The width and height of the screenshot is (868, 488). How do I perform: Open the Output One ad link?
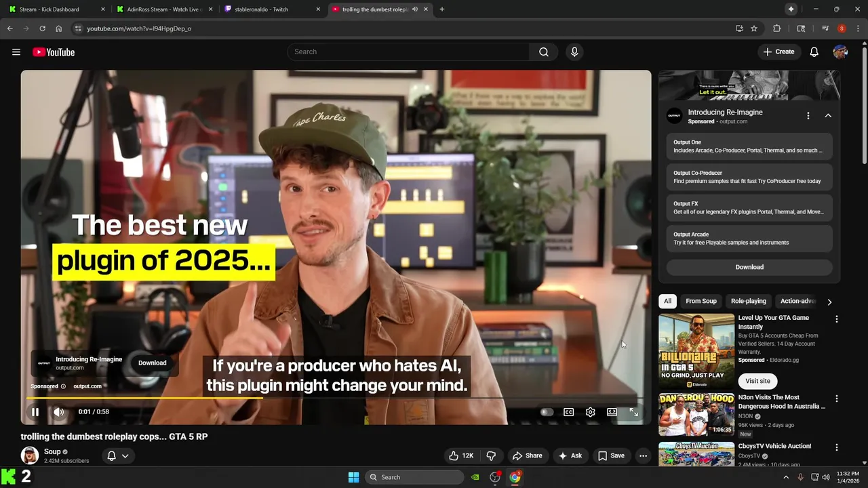click(749, 146)
